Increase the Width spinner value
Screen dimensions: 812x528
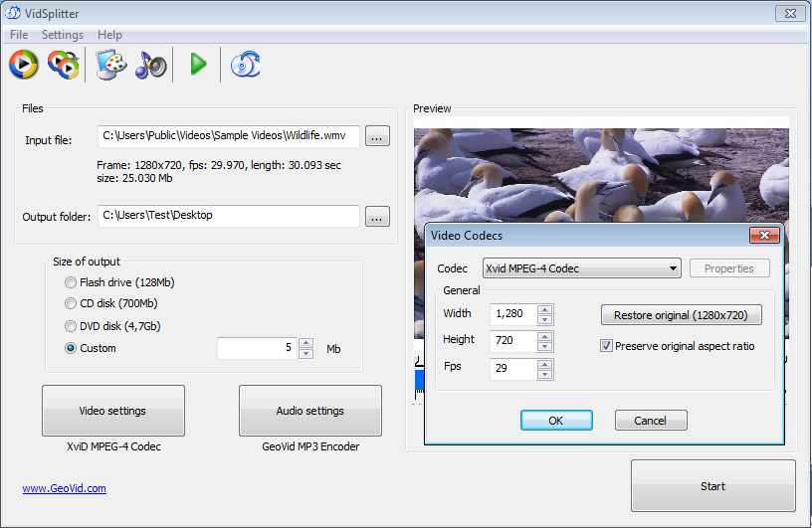click(544, 310)
